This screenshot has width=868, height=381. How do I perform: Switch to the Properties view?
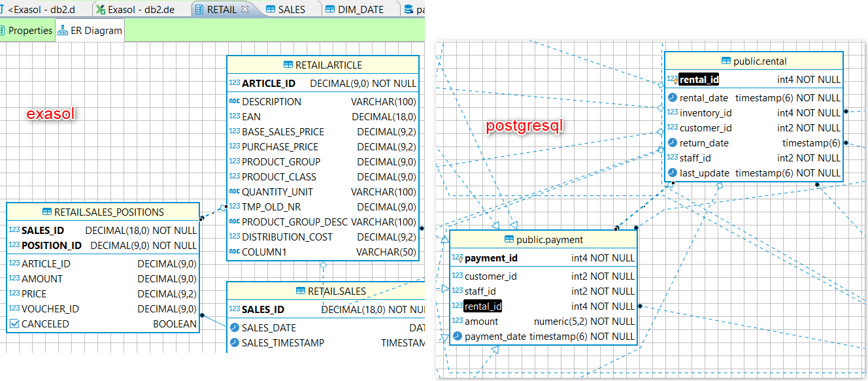tap(31, 30)
